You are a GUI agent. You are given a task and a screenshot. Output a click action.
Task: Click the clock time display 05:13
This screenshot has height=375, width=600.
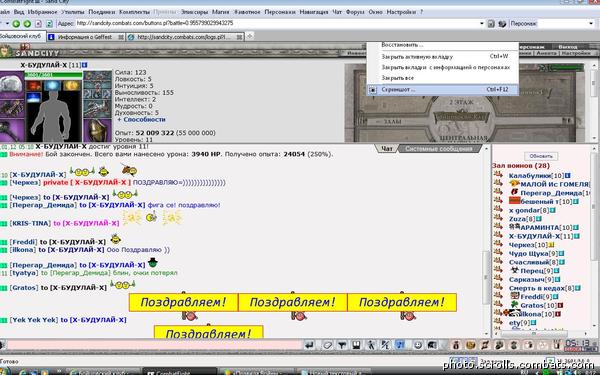coord(577,343)
